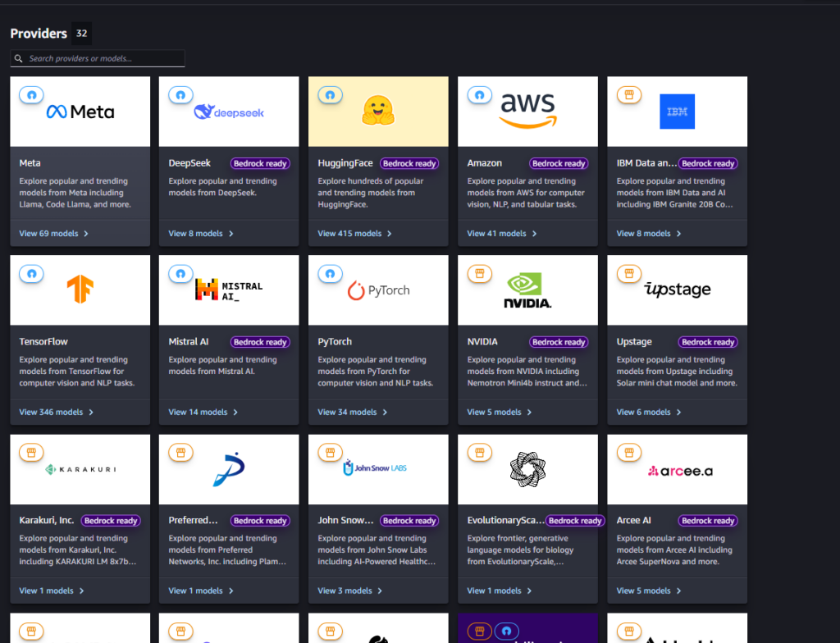
Task: Open View 1 models for EvolutionaryScale
Action: (x=500, y=591)
